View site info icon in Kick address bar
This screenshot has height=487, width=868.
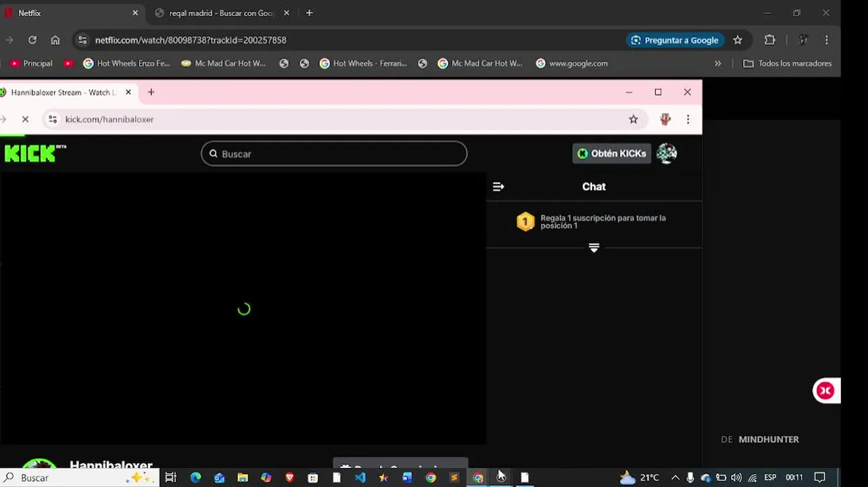[x=53, y=119]
